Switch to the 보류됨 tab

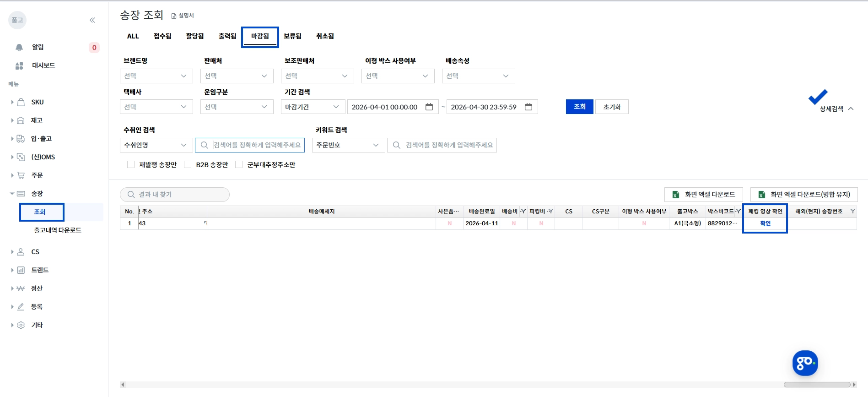coord(292,36)
